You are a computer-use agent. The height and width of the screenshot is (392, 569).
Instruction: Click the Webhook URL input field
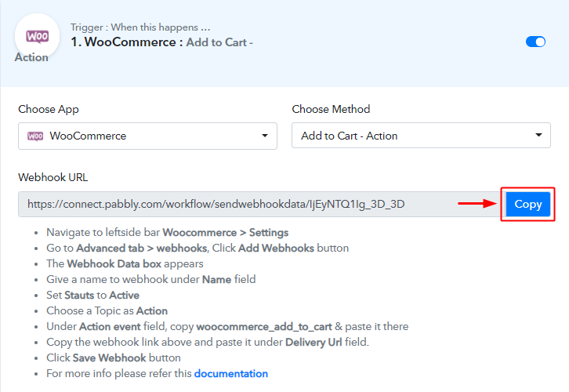pyautogui.click(x=260, y=204)
